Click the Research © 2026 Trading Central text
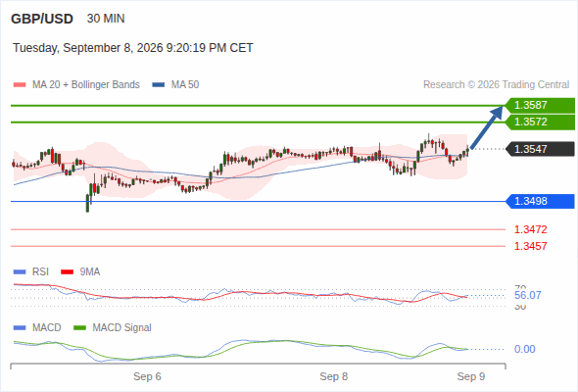578x392 pixels. click(x=496, y=85)
